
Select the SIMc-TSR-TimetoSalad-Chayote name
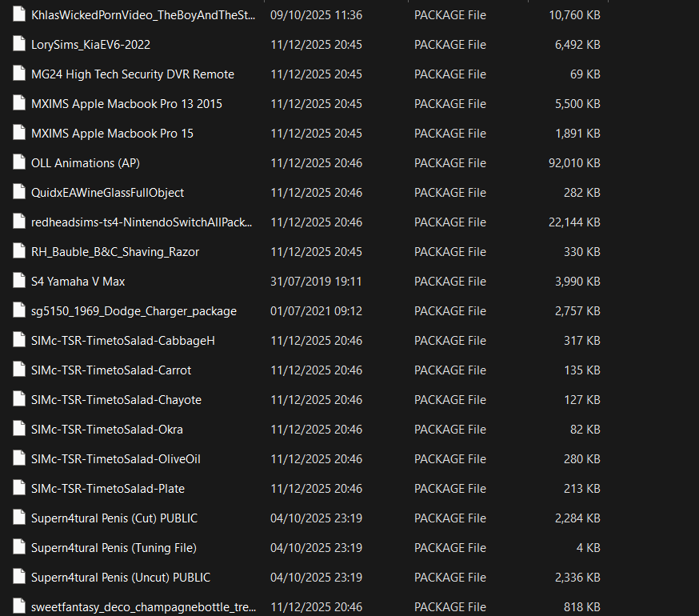pyautogui.click(x=116, y=400)
